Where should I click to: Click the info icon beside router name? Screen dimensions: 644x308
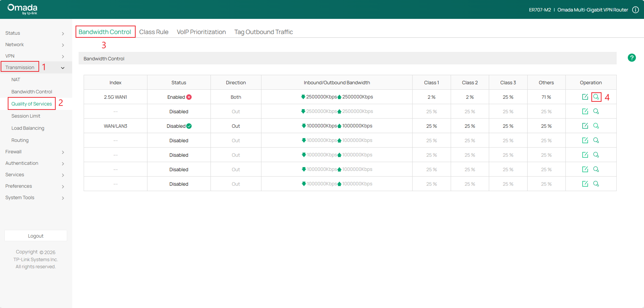tap(635, 10)
